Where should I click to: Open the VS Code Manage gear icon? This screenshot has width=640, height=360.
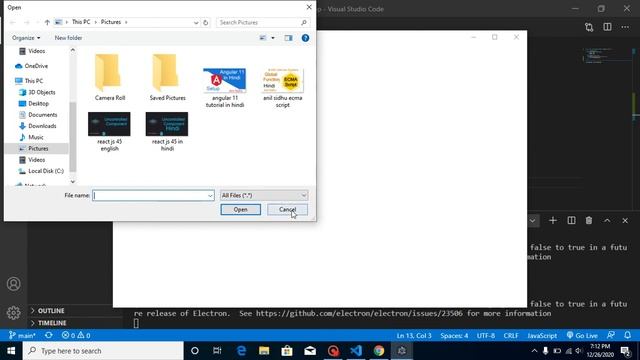(x=13, y=313)
